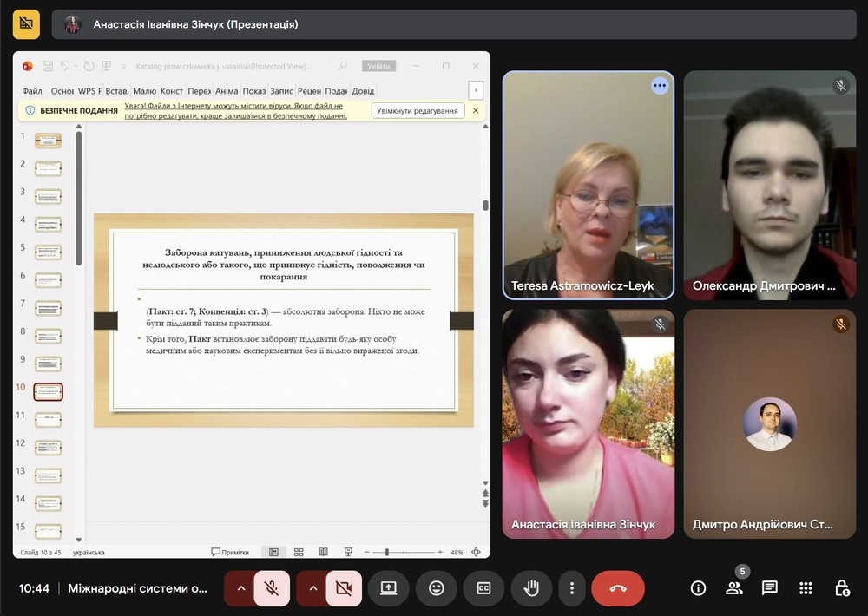Open the Файл menu tab

(32, 91)
